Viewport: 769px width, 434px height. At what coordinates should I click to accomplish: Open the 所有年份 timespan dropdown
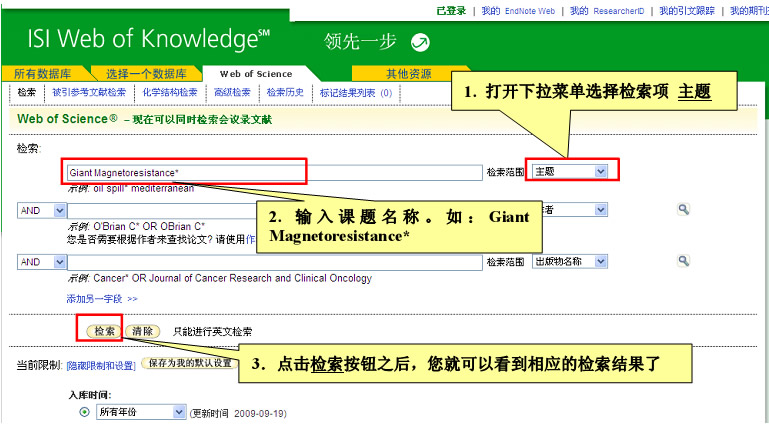[141, 412]
